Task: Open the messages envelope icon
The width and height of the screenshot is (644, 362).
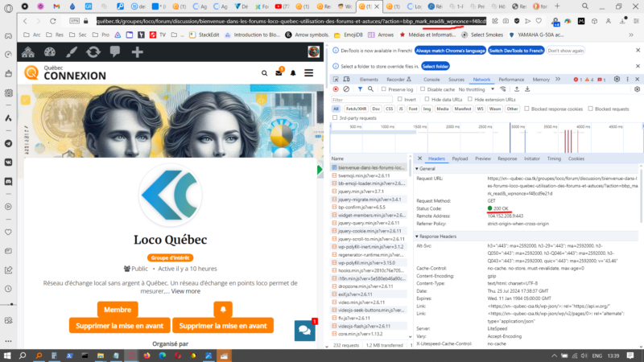Action: (279, 73)
